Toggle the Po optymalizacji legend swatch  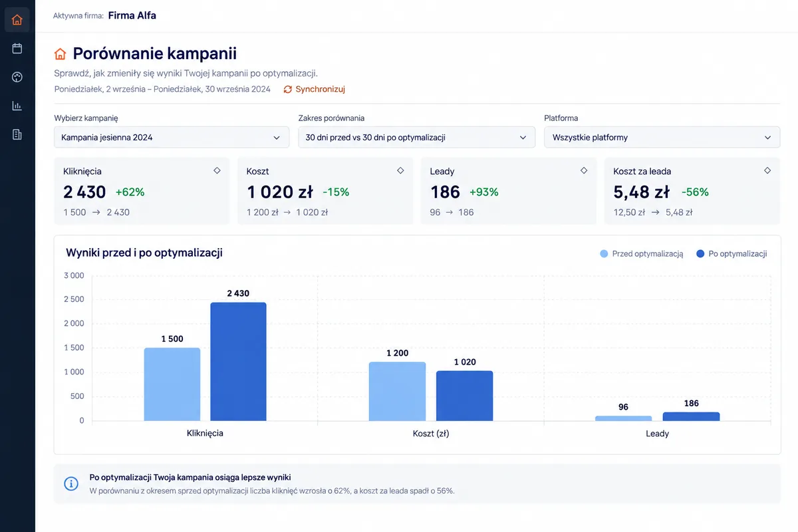700,254
